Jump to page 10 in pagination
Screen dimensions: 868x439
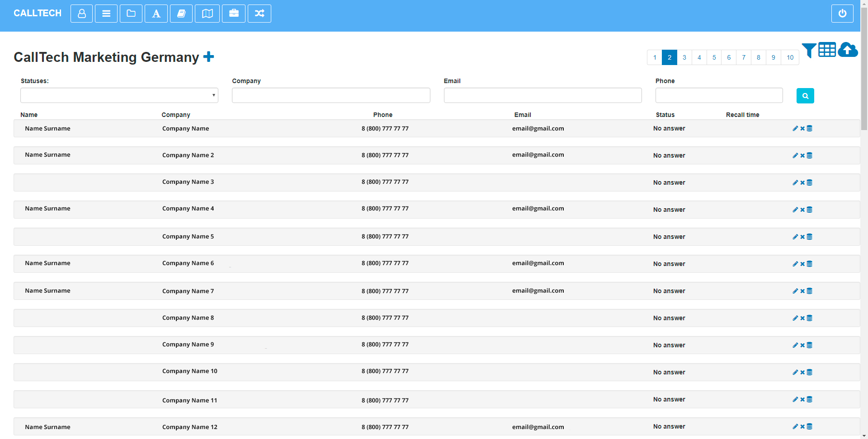790,57
